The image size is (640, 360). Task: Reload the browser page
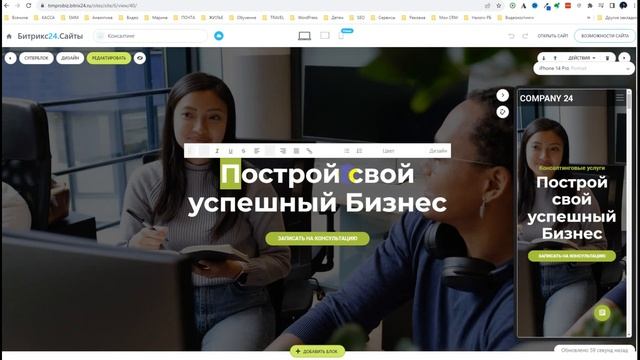[29, 5]
